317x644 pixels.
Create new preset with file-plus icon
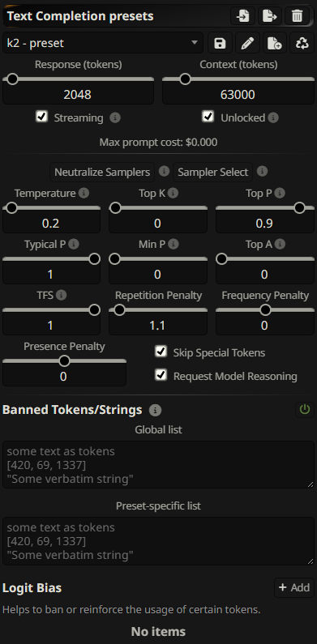pos(275,43)
